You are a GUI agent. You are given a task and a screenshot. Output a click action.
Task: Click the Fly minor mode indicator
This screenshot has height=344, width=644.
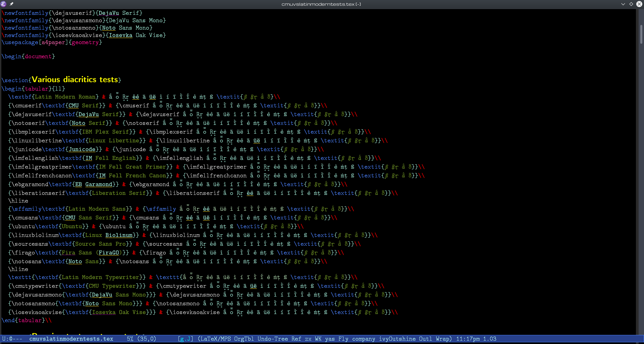point(343,339)
